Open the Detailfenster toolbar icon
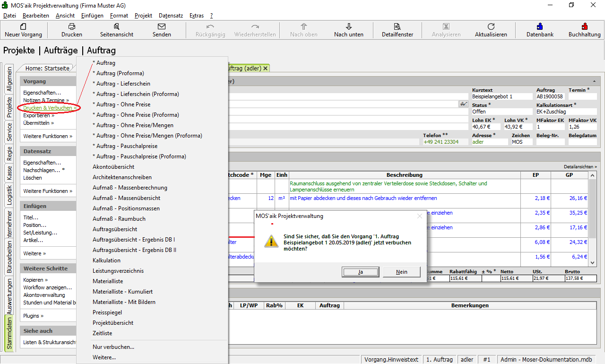605x364 pixels. (397, 27)
